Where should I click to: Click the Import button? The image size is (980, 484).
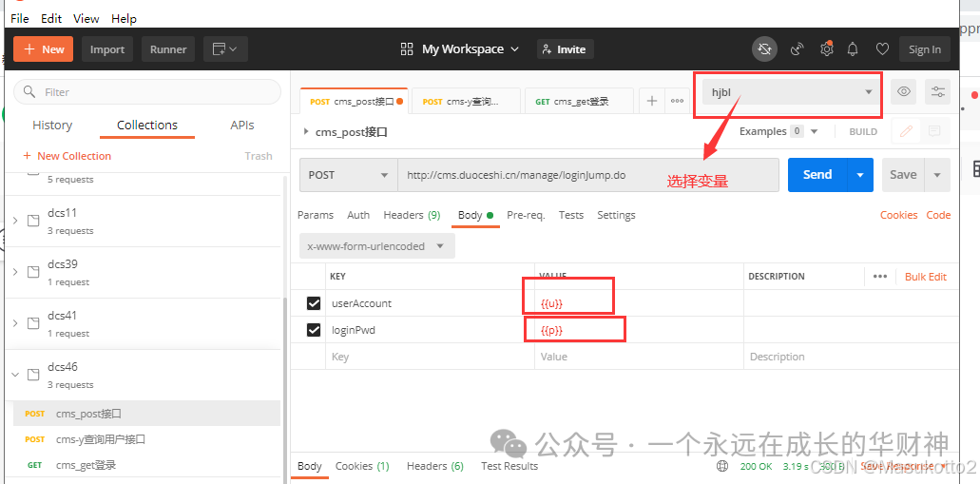[106, 48]
